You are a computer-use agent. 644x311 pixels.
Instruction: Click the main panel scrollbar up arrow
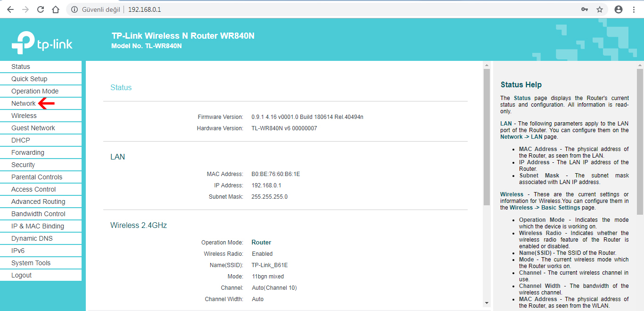487,65
